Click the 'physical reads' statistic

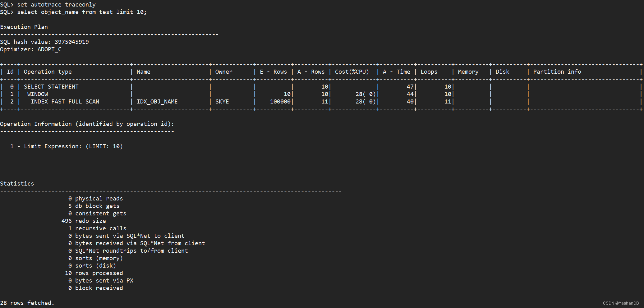coord(95,199)
